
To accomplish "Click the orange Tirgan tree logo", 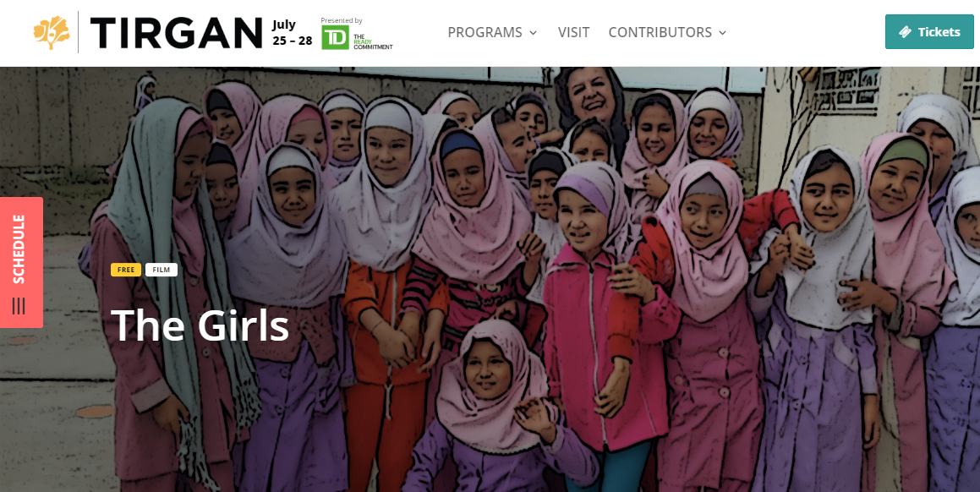I will click(52, 32).
